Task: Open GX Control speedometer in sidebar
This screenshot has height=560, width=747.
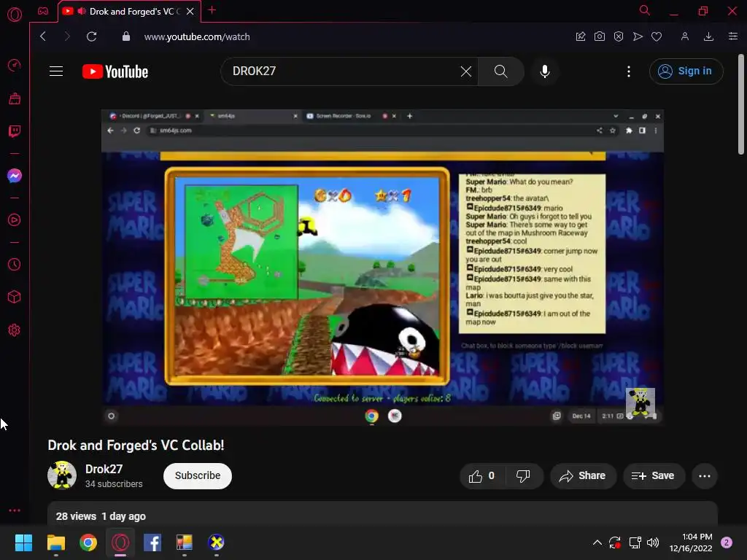Action: (x=15, y=65)
